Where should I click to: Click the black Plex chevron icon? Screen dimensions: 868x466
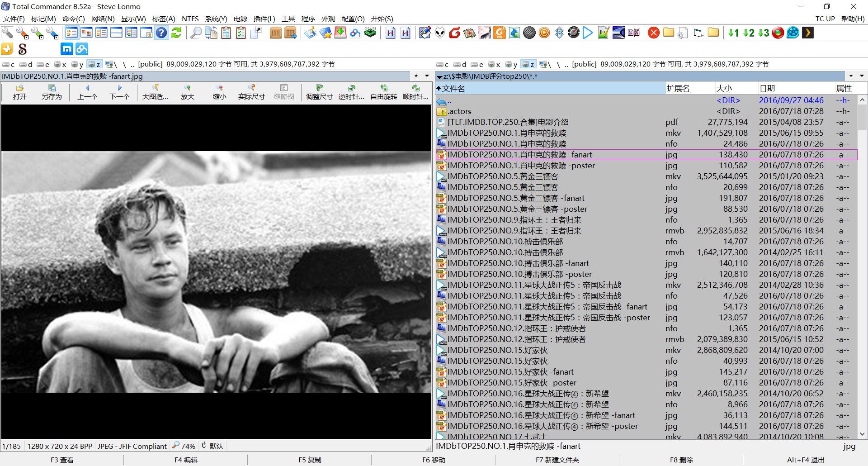coord(807,33)
